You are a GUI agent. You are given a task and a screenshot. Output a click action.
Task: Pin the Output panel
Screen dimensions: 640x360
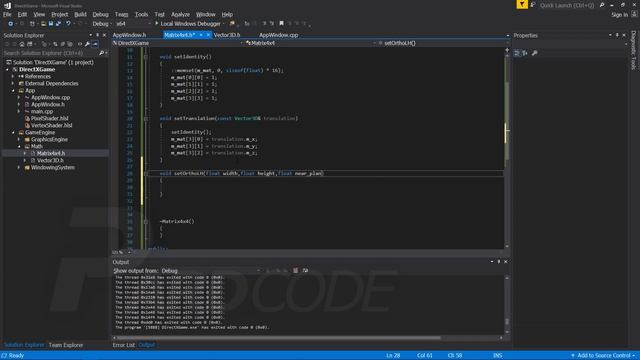point(499,262)
